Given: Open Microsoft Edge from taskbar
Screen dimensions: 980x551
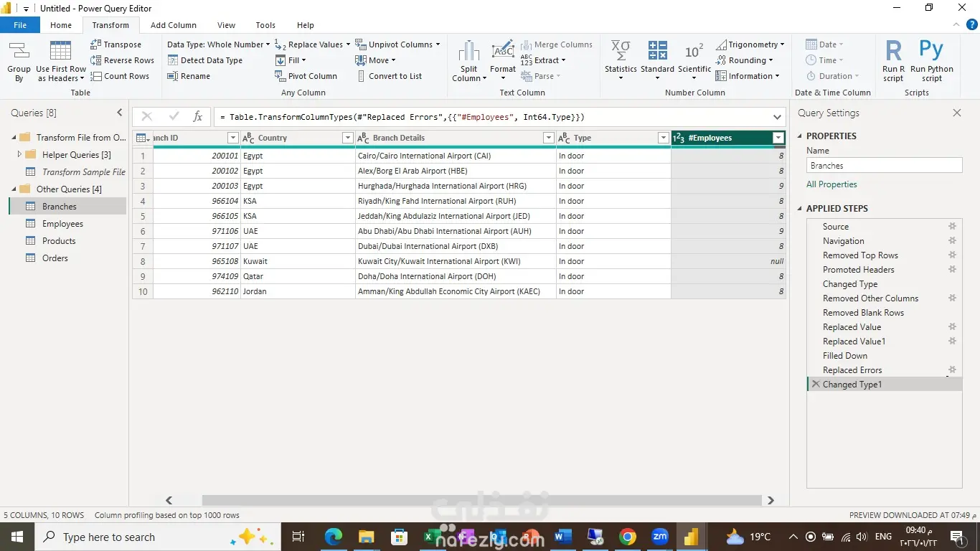Looking at the screenshot, I should (x=334, y=537).
